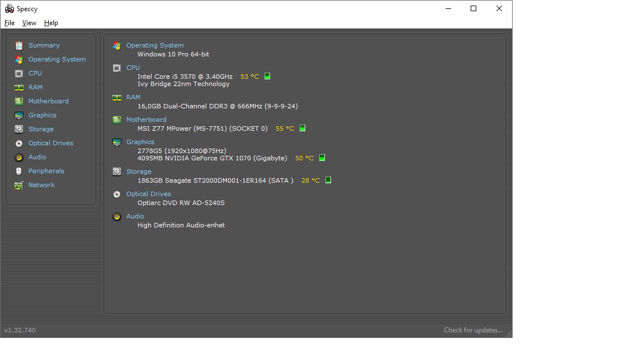The width and height of the screenshot is (644, 362).
Task: Click Check for updates in status bar
Action: point(473,330)
